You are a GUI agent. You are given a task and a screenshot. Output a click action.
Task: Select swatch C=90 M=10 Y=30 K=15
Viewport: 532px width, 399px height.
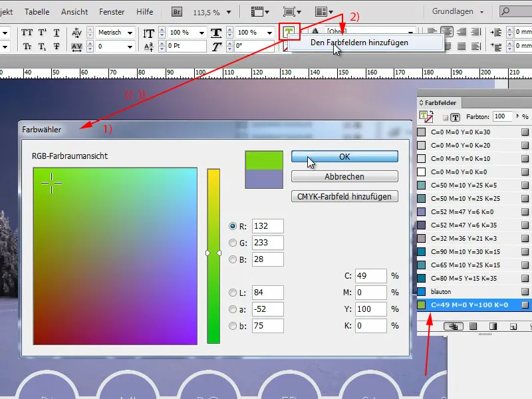[474, 251]
